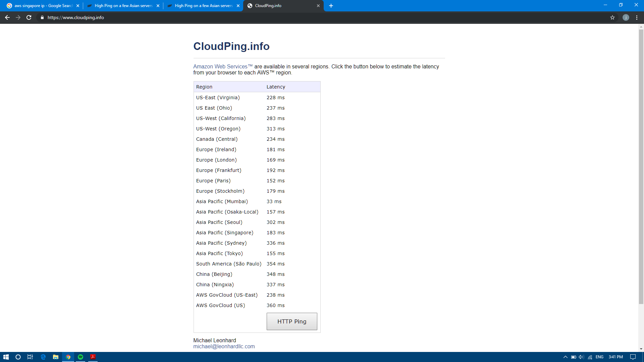
Task: Select US-West (Oregon) region text
Action: click(218, 129)
